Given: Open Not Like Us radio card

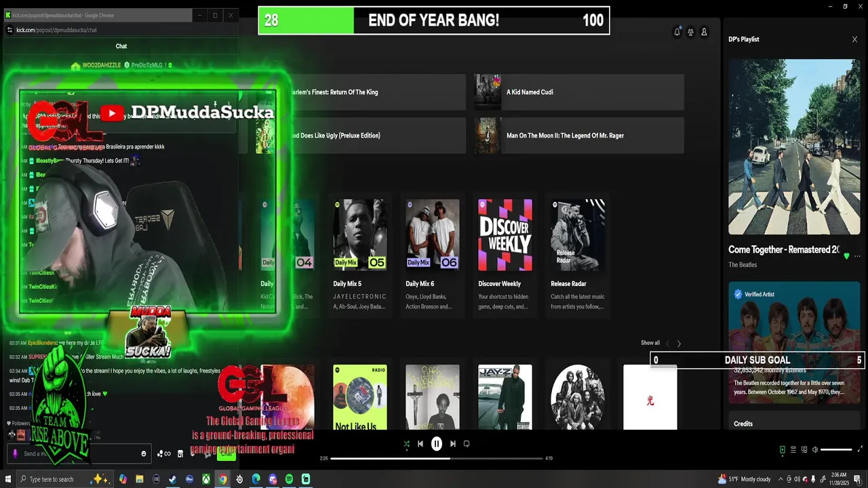Looking at the screenshot, I should coord(360,397).
